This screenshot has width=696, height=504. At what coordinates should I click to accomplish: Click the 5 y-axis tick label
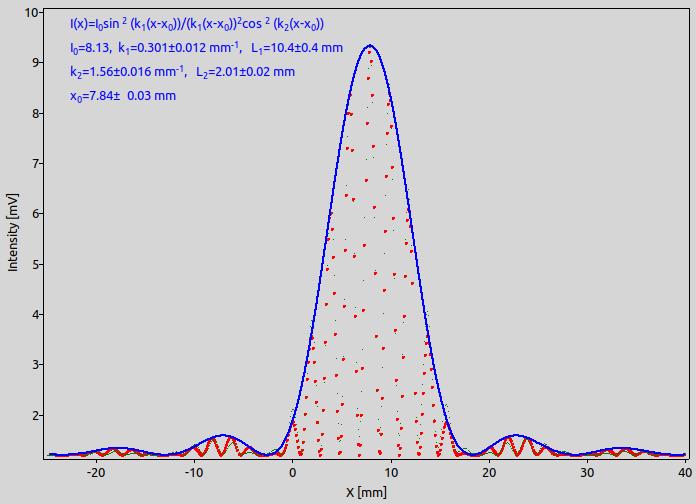35,264
